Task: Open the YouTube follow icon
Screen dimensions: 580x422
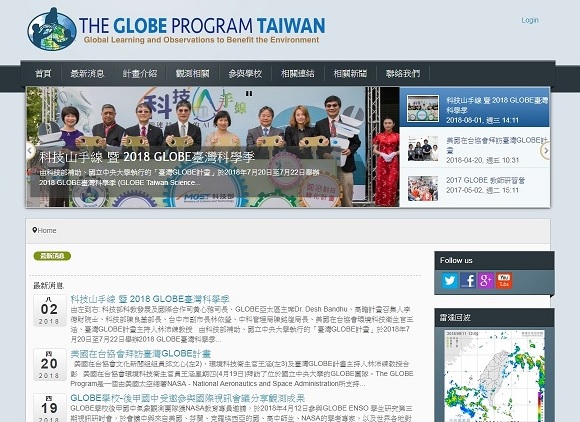Action: [x=504, y=280]
